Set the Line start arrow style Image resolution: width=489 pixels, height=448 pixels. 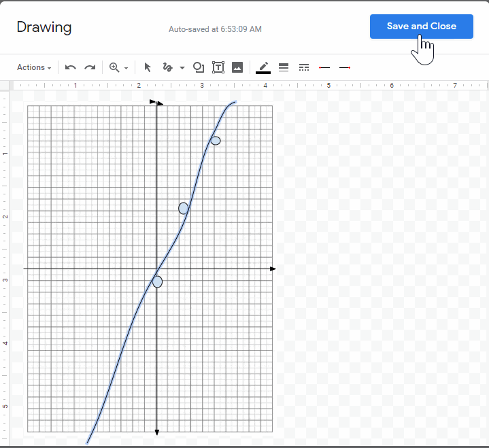(324, 67)
